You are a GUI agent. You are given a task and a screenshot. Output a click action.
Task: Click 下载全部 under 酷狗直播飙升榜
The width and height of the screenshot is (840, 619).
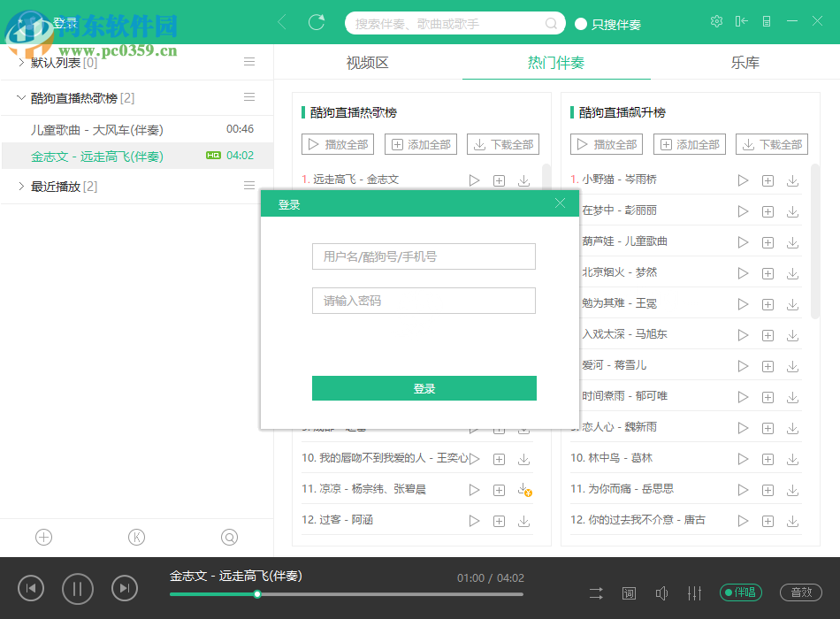click(773, 144)
